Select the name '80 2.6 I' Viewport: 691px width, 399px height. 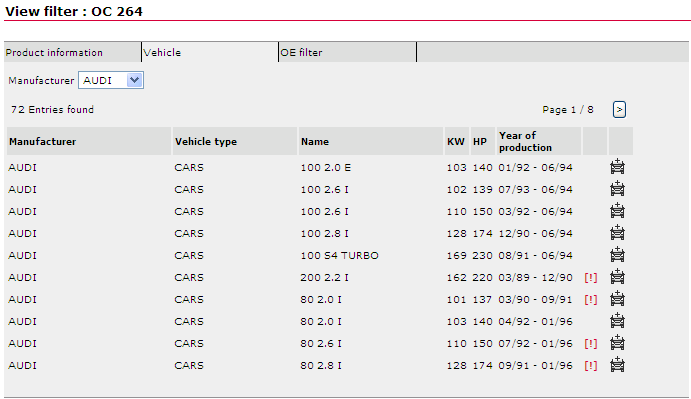pos(321,344)
